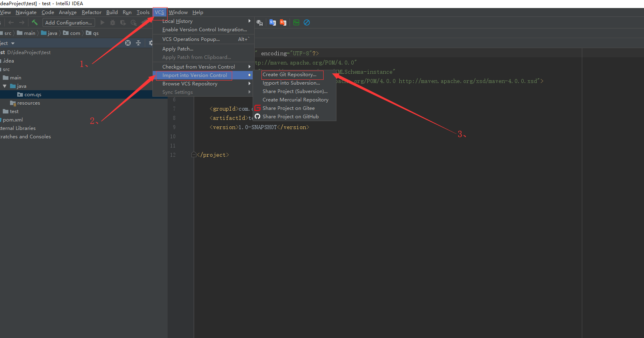
Task: Open the Analyze menu
Action: pos(68,12)
